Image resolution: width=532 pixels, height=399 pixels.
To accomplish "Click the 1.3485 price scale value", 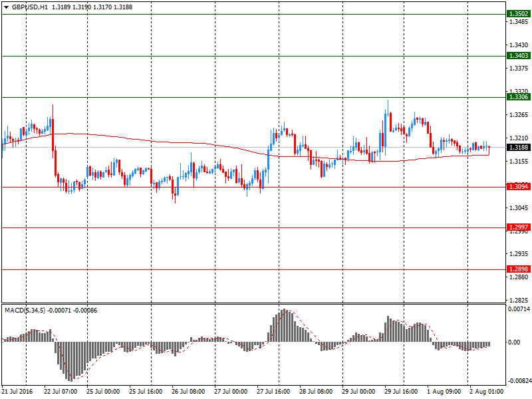I will (519, 22).
